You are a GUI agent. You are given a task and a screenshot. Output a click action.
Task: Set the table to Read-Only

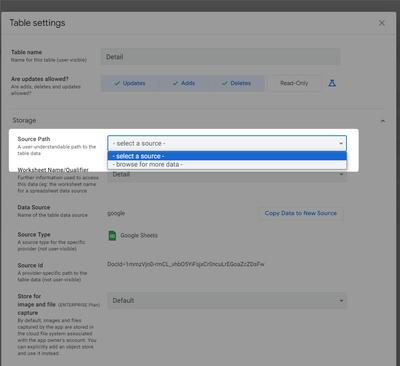click(294, 83)
